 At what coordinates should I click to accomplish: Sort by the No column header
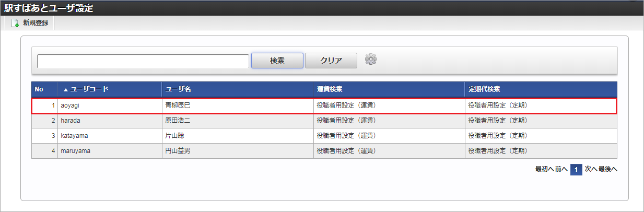coord(44,89)
